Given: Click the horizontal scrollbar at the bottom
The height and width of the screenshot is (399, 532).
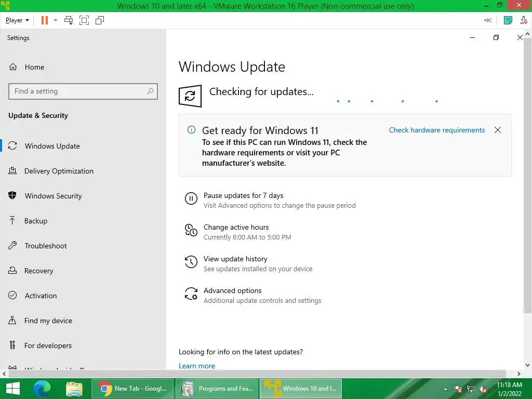Looking at the screenshot, I should [257, 374].
